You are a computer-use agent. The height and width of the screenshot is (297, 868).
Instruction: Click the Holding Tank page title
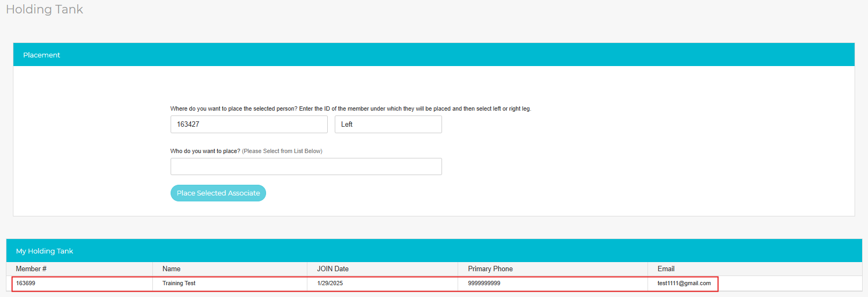[45, 9]
